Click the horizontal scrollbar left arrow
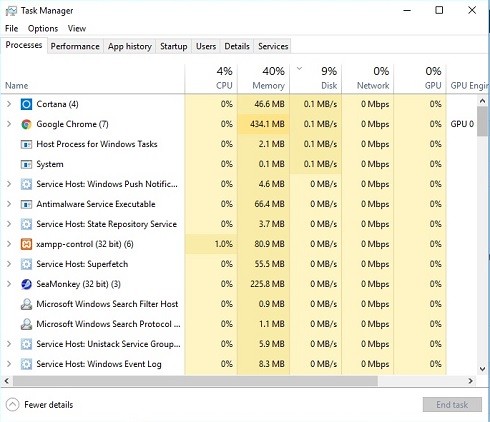The height and width of the screenshot is (422, 490). point(7,381)
